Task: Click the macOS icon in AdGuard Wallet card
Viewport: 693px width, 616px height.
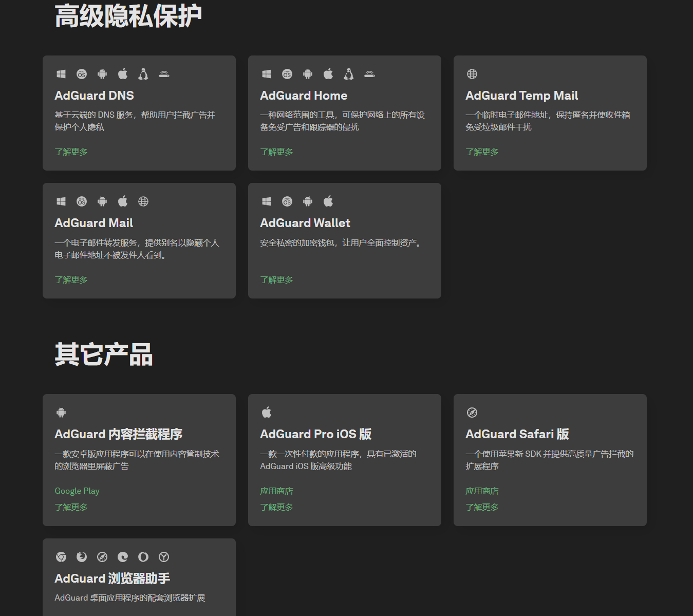Action: tap(287, 201)
